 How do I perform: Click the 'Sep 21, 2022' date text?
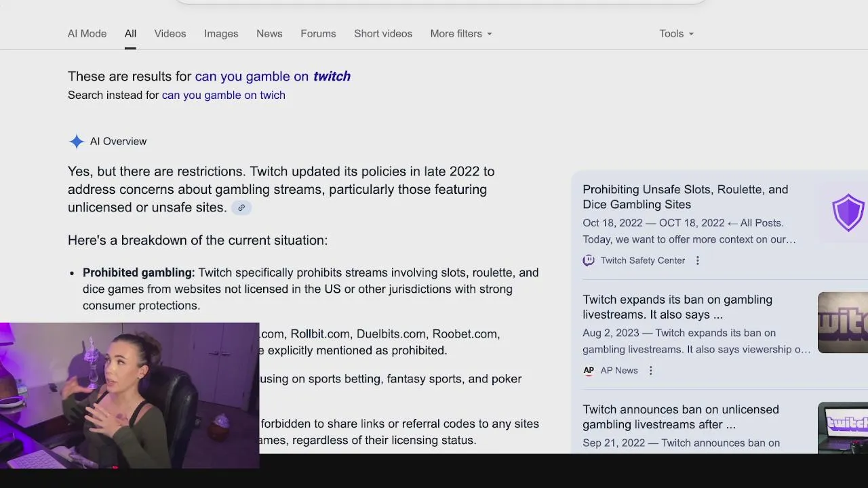point(612,443)
